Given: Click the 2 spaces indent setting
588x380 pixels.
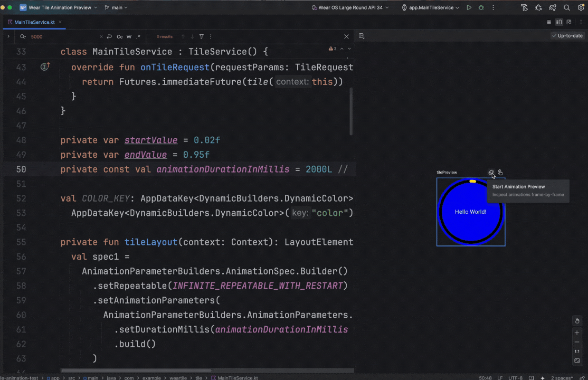Looking at the screenshot, I should [x=562, y=378].
